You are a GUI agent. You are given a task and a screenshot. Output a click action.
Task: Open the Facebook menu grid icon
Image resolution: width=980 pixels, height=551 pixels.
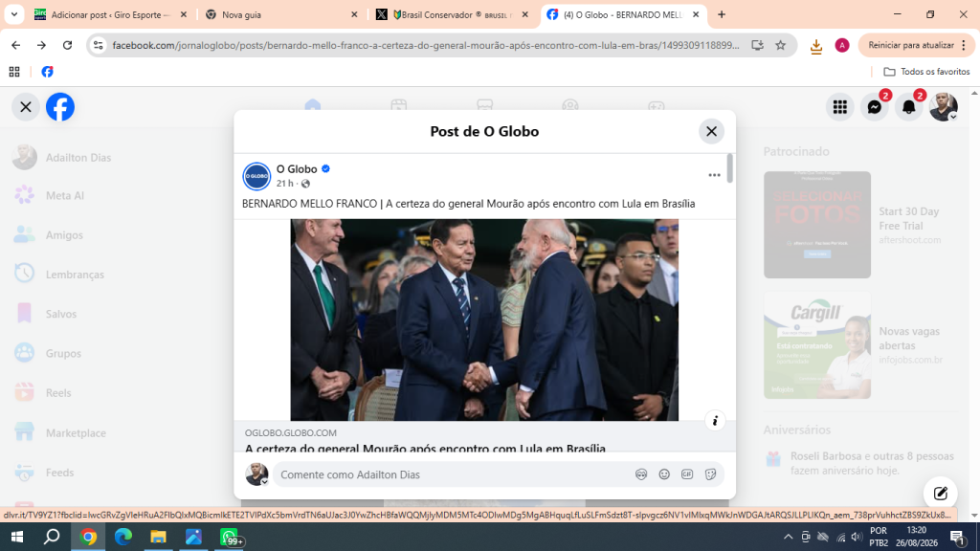[x=840, y=107]
